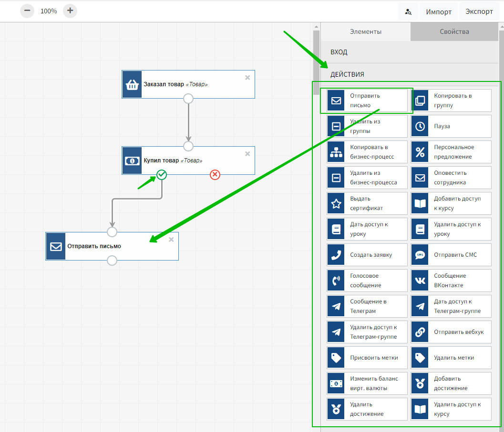This screenshot has height=432, width=504.
Task: Click the Pause action clock icon
Action: coord(420,126)
